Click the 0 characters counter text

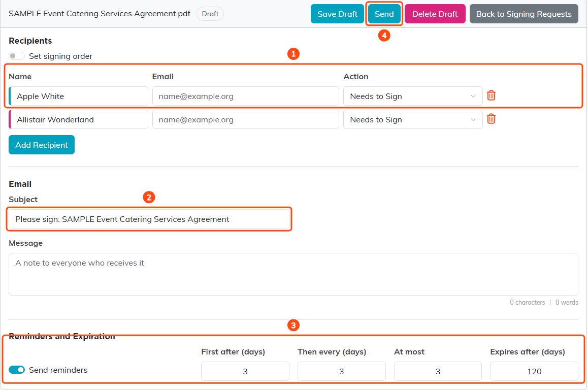click(527, 302)
